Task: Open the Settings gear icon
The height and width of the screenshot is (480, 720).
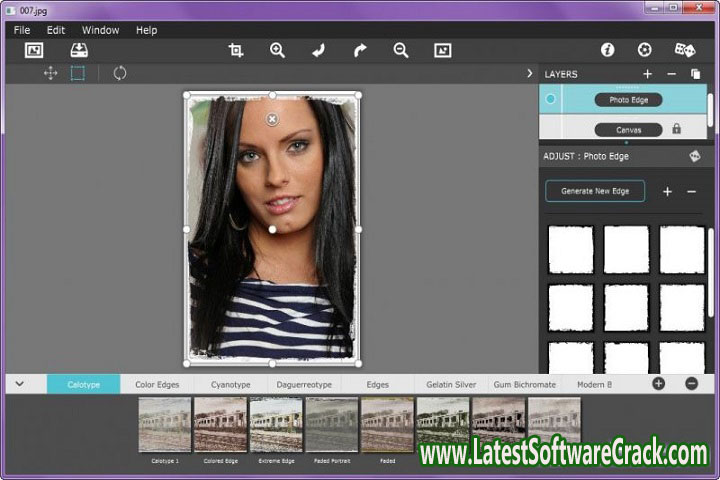Action: 645,50
